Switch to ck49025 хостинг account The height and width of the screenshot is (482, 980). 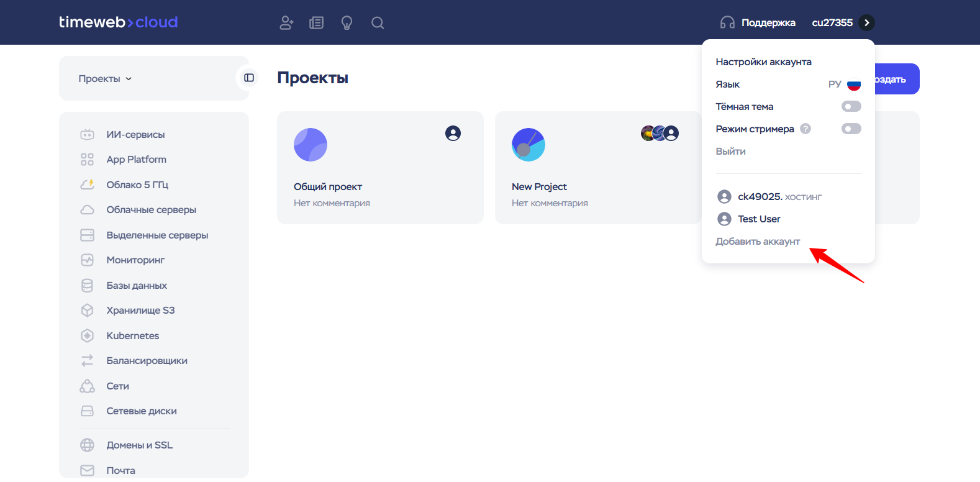point(769,197)
